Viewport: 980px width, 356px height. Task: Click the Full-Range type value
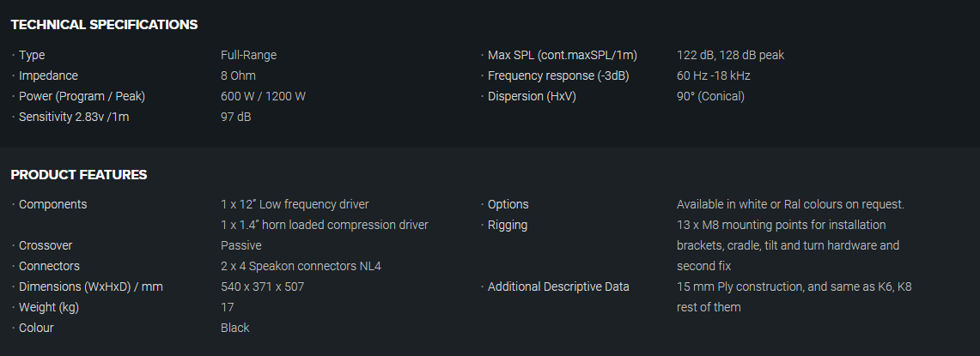(248, 55)
